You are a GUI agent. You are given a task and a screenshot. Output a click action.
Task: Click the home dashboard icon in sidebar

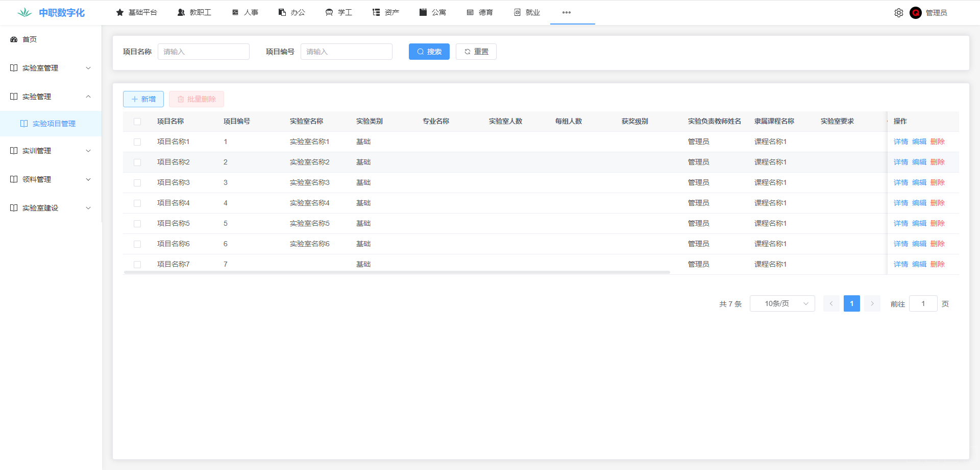click(x=14, y=39)
